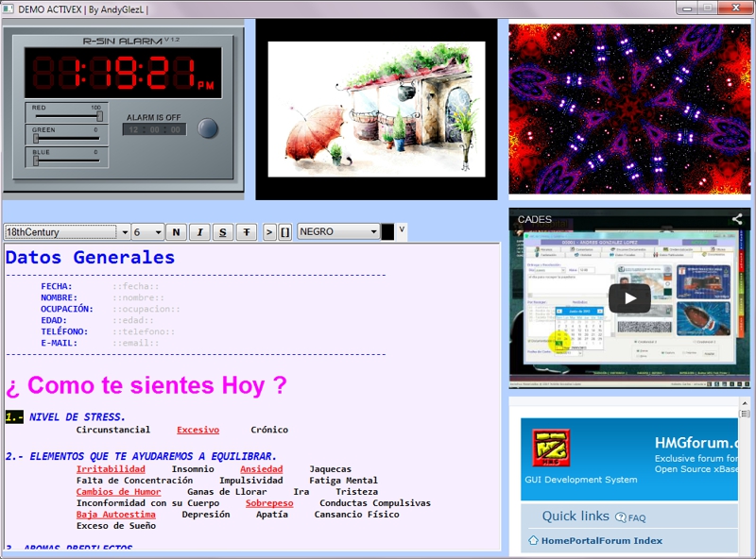Apply bold using the N toolbar button

pos(176,229)
